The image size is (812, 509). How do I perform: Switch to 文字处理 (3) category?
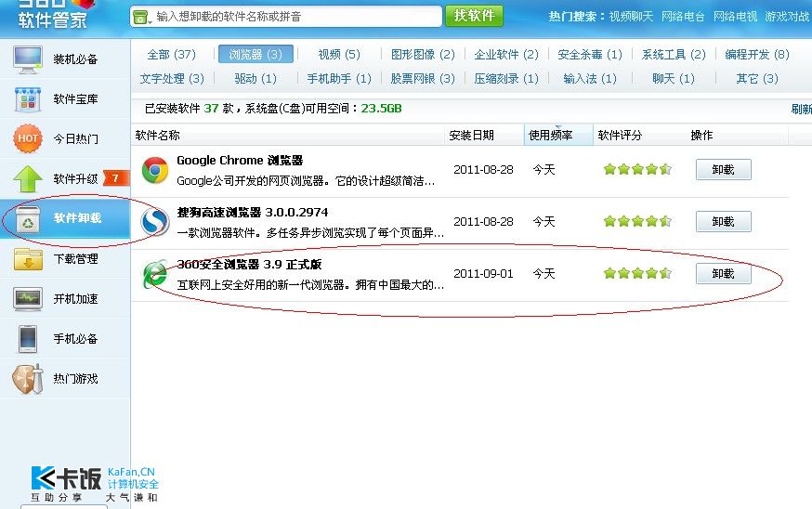point(172,79)
